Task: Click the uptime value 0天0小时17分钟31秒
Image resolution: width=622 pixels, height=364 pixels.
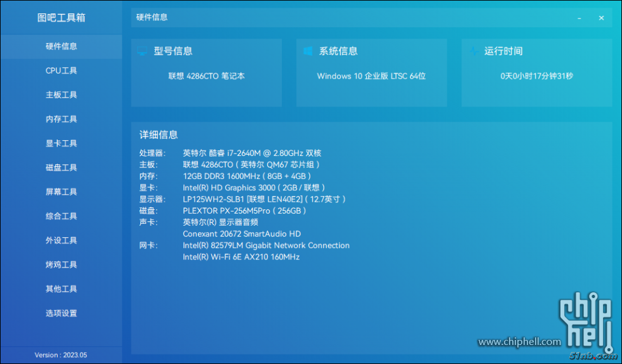Action: 537,76
